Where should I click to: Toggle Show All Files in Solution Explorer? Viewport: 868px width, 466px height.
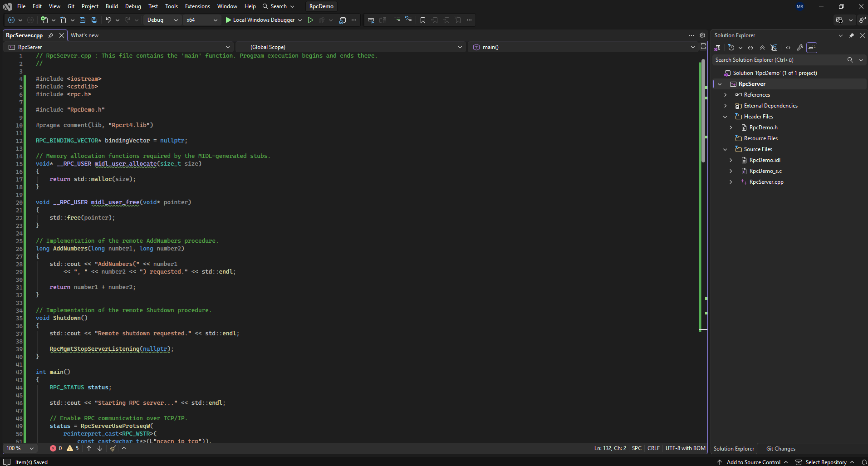774,48
